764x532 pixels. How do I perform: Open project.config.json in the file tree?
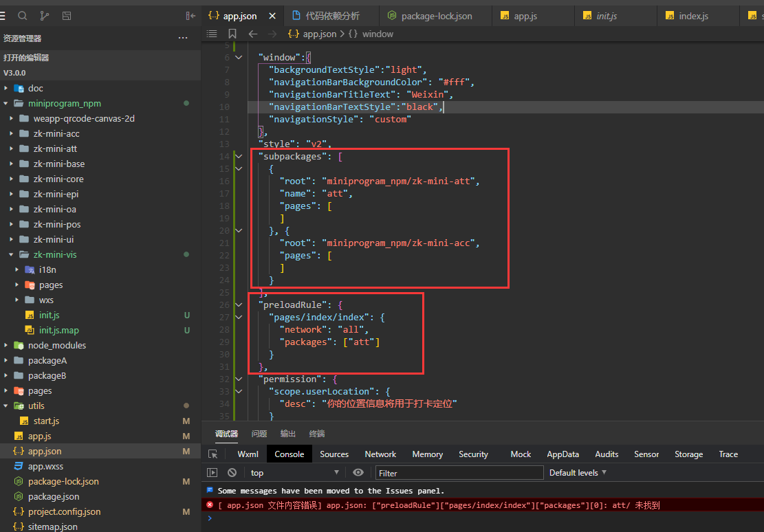pyautogui.click(x=64, y=511)
